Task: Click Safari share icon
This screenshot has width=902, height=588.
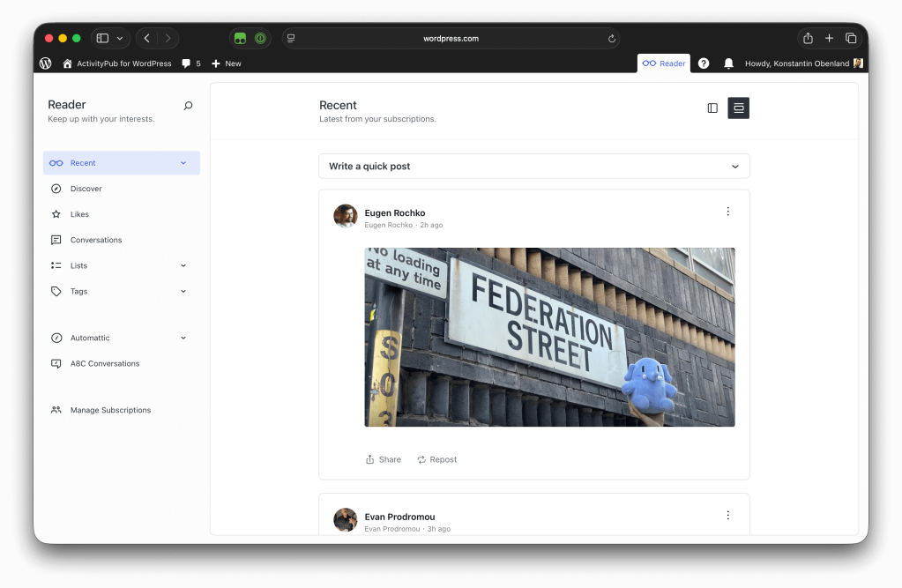Action: pyautogui.click(x=808, y=39)
